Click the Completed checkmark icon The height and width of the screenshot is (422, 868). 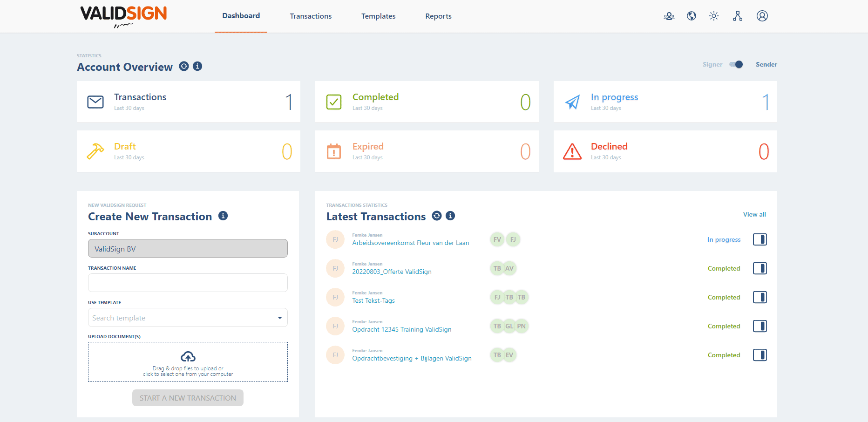pyautogui.click(x=334, y=102)
